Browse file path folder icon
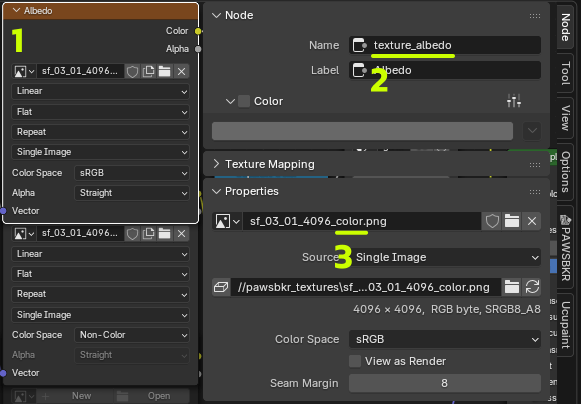 click(512, 287)
